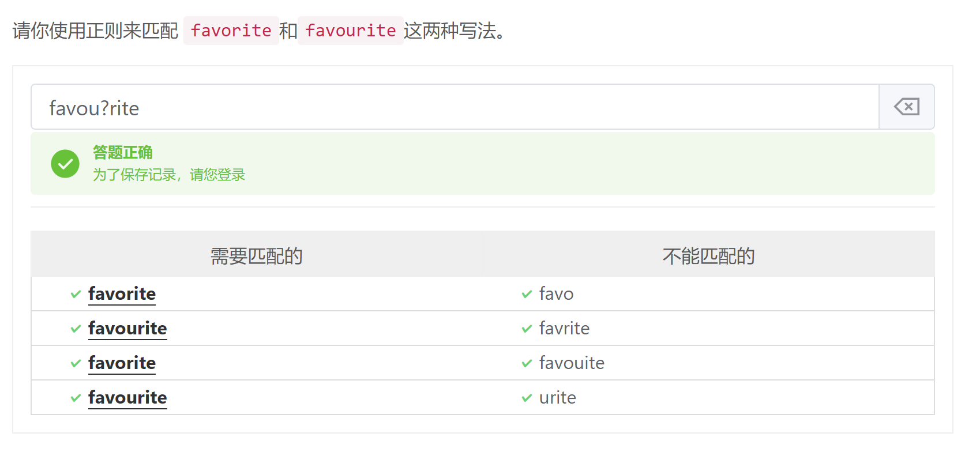Click the 答题正确 success message heading

123,152
